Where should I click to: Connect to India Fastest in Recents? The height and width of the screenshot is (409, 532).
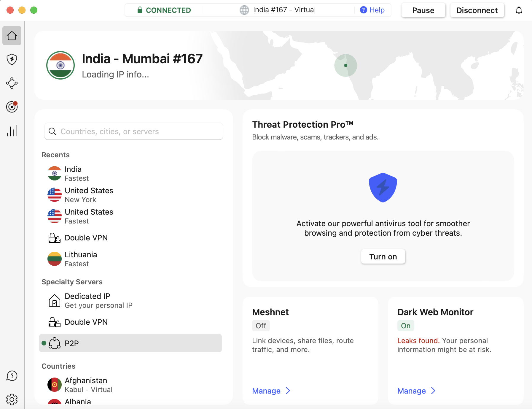(130, 173)
